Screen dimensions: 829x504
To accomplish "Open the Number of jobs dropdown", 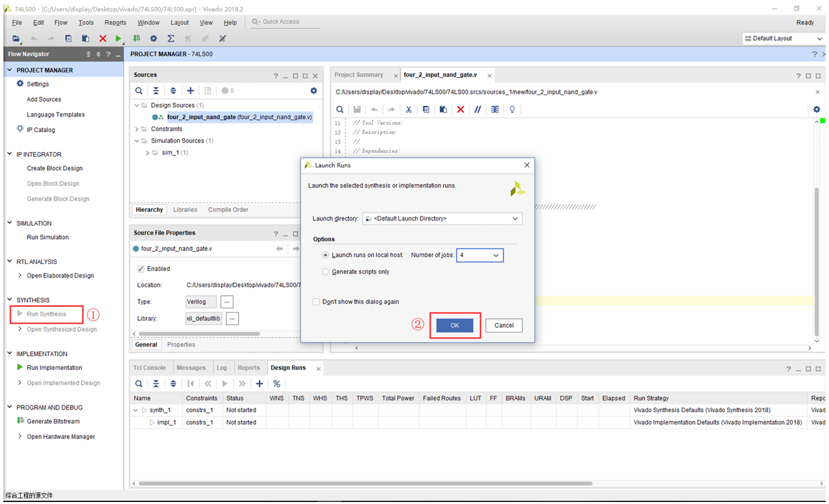I will click(480, 255).
